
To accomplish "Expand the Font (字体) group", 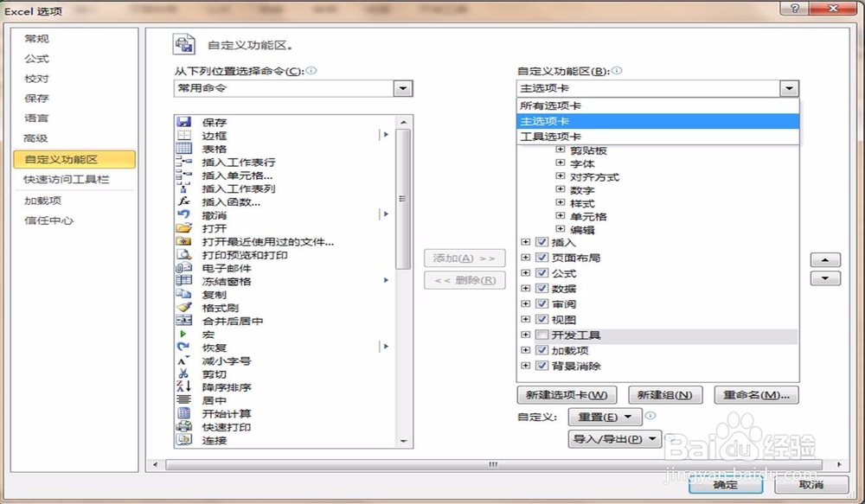I will coord(560,163).
